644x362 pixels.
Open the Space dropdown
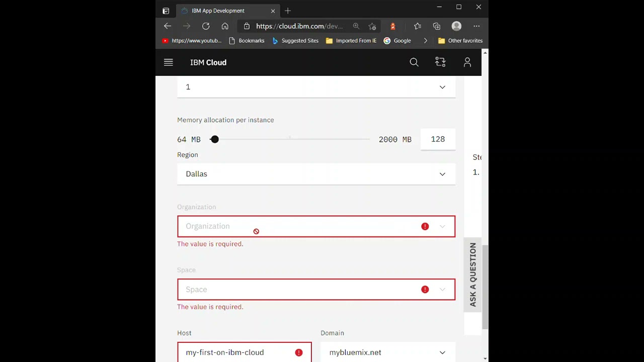coord(316,290)
